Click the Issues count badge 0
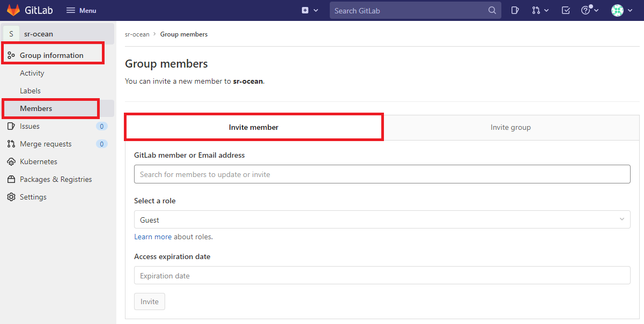The height and width of the screenshot is (324, 644). click(x=102, y=127)
